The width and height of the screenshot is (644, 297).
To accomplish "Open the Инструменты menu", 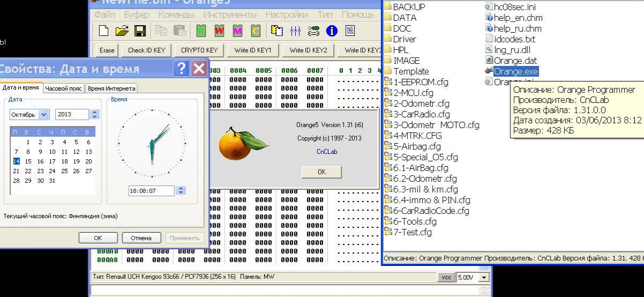I will [230, 14].
